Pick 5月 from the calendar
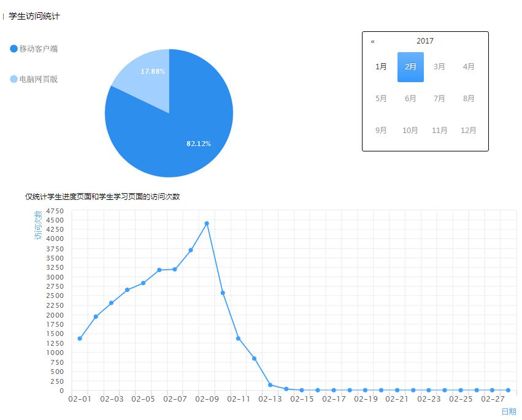Screen dimensions: 522x420 tap(381, 99)
